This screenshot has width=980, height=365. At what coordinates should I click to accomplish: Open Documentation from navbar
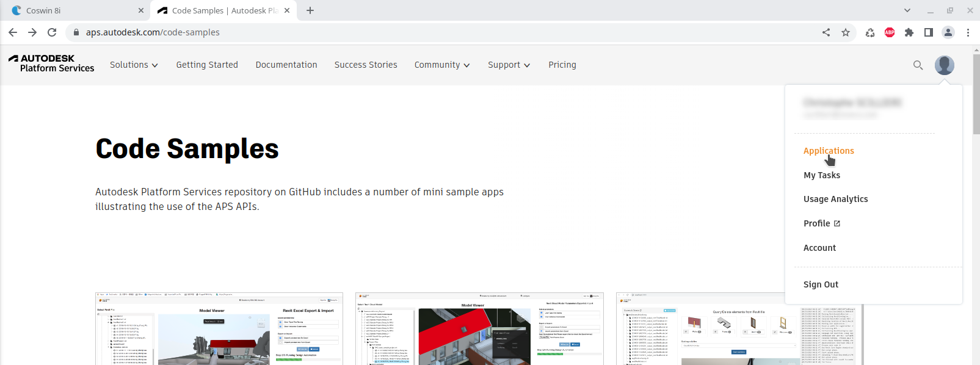click(286, 65)
